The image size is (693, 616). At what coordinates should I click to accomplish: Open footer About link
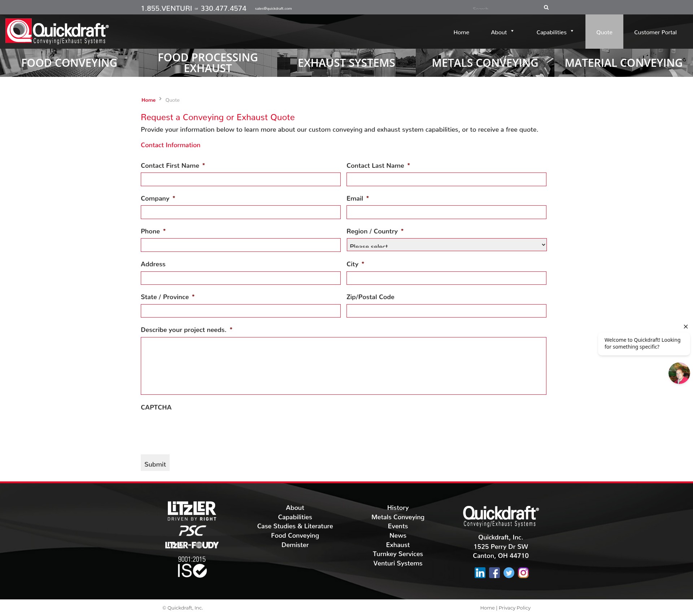tap(295, 508)
